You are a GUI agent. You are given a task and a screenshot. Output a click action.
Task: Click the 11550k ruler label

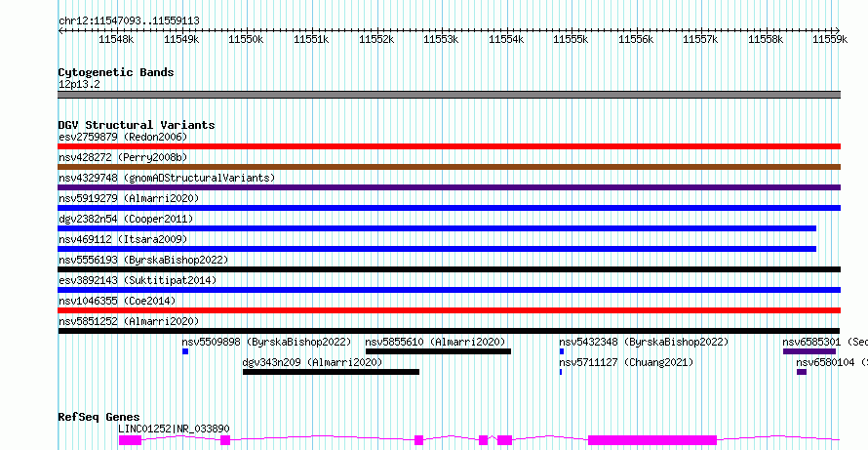[x=246, y=39]
